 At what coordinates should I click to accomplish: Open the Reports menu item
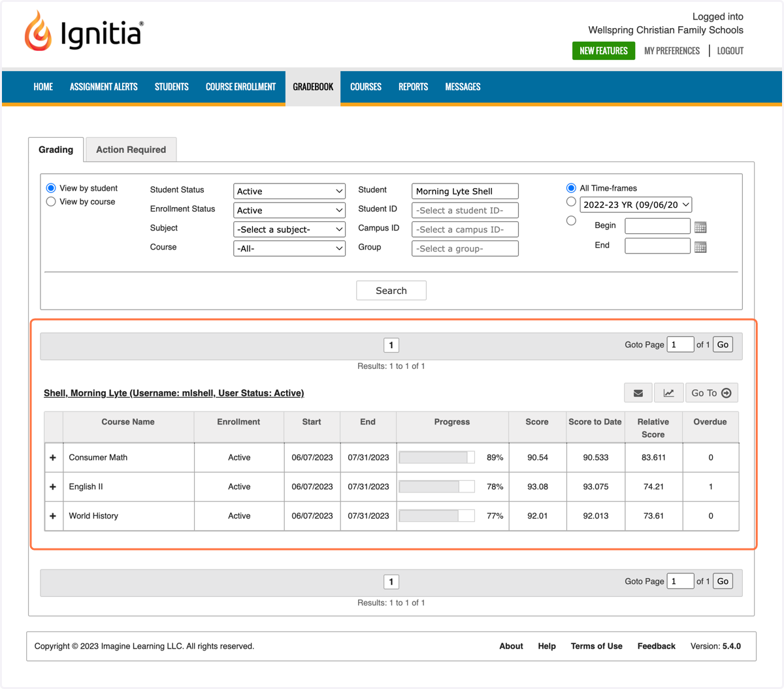pos(413,87)
